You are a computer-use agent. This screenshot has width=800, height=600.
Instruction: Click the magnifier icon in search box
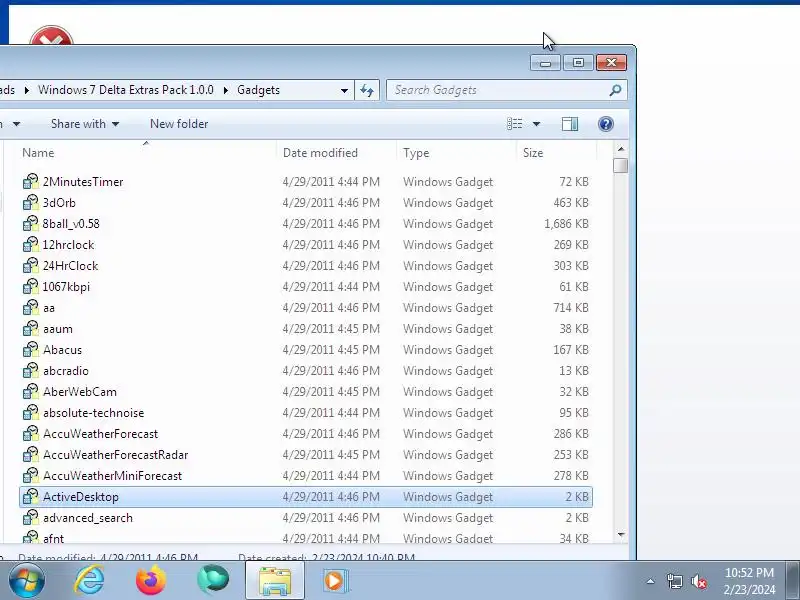(x=615, y=90)
